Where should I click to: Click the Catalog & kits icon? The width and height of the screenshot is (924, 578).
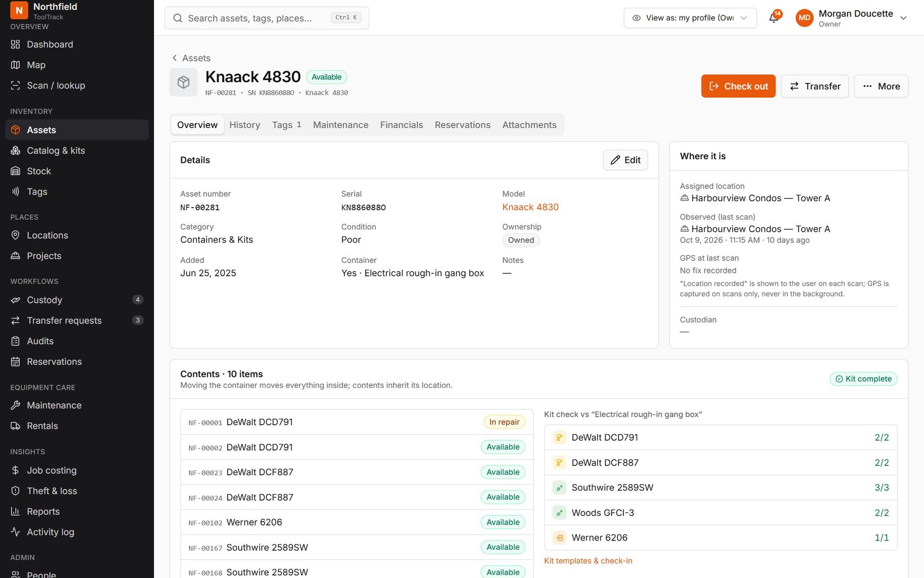pos(15,151)
